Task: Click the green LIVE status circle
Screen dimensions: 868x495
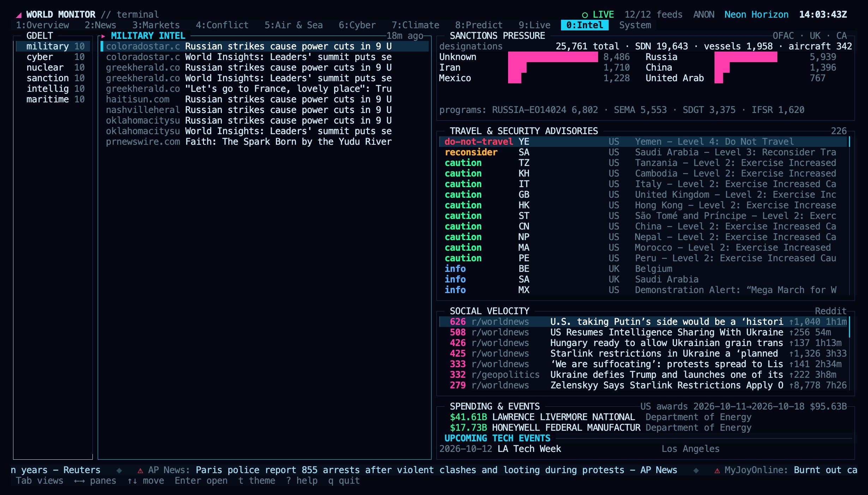Action: tap(585, 15)
